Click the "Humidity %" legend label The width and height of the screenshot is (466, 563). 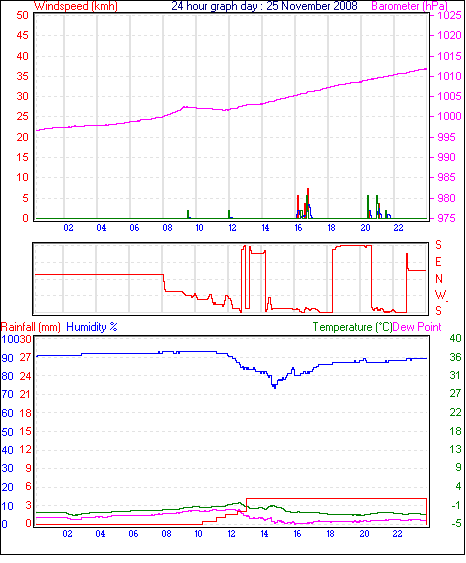92,327
